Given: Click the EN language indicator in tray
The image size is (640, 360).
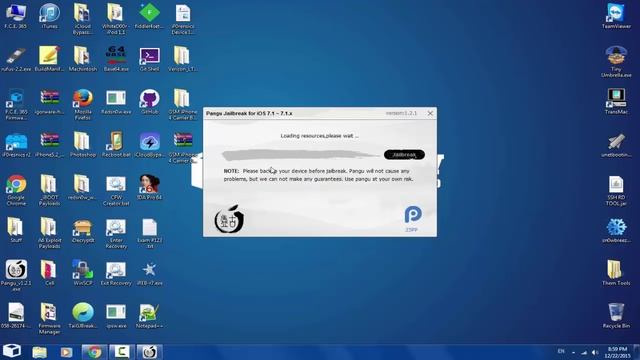Looking at the screenshot, I should pos(561,351).
